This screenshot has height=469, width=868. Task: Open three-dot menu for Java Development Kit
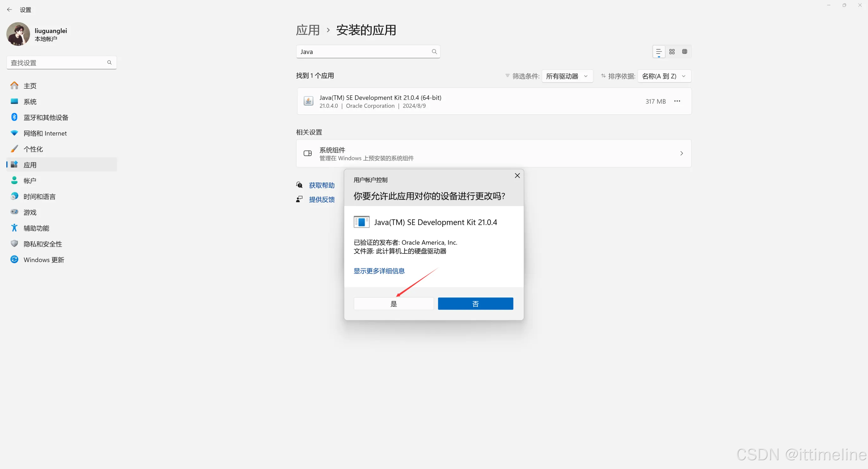pos(677,101)
